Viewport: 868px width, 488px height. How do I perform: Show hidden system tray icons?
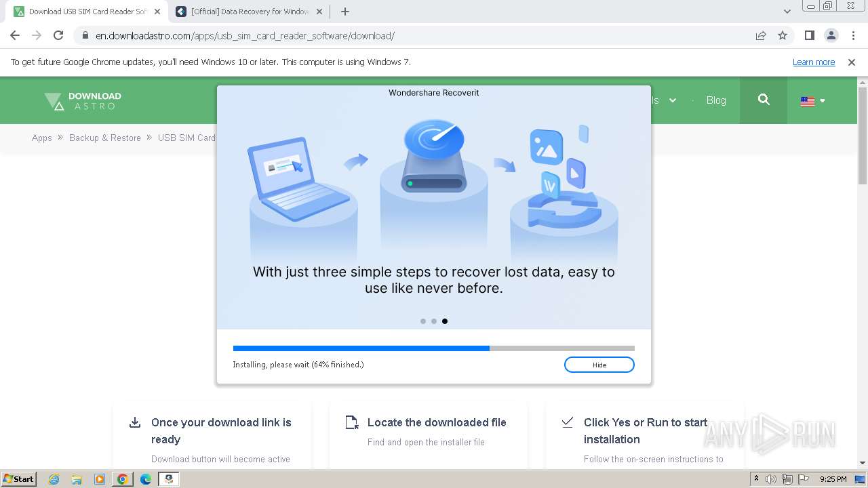point(756,479)
